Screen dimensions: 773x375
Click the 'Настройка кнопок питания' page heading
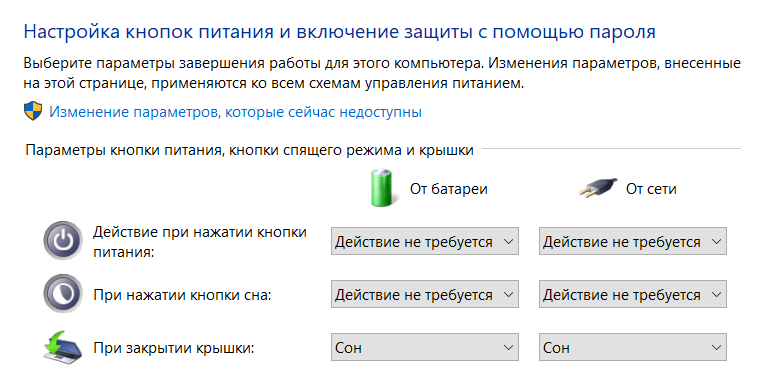click(x=340, y=32)
